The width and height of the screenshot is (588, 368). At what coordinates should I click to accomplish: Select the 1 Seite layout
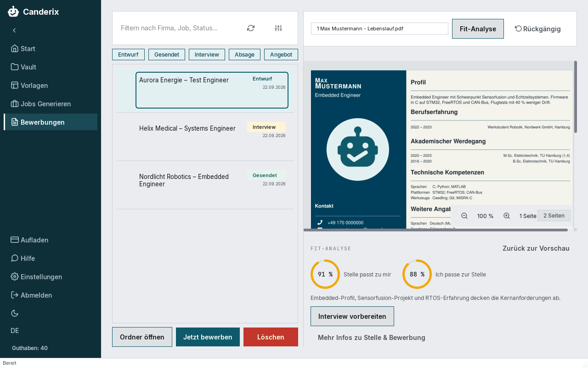tap(528, 216)
